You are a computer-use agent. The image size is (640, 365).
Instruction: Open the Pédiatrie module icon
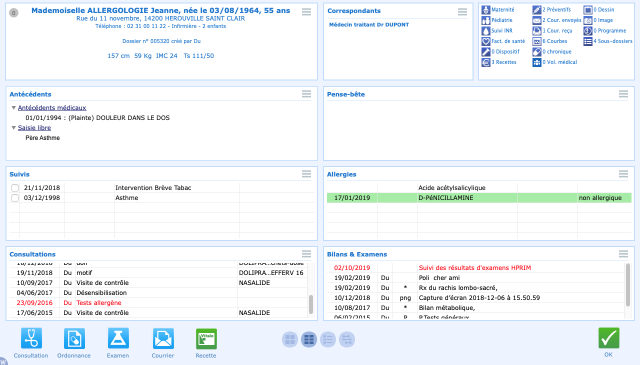coord(486,20)
